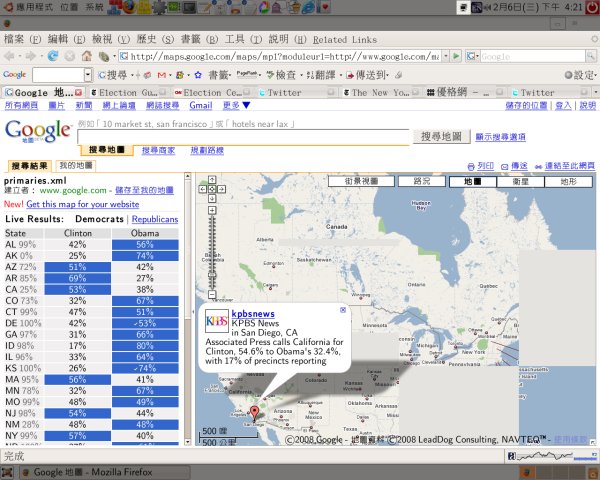Image resolution: width=600 pixels, height=480 pixels.
Task: Click the volume speaker icon in top panel
Action: (488, 7)
